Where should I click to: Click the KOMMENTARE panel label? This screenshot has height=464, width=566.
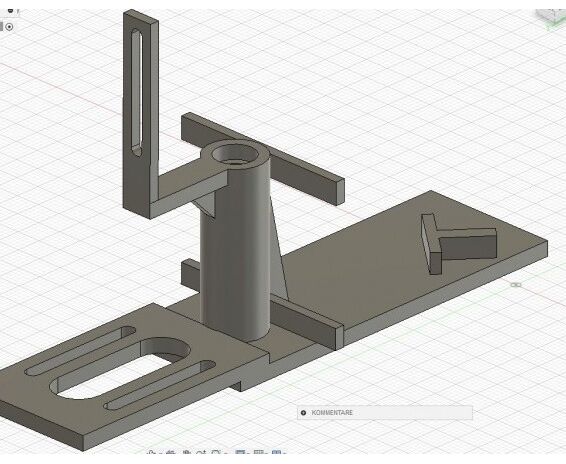point(332,413)
